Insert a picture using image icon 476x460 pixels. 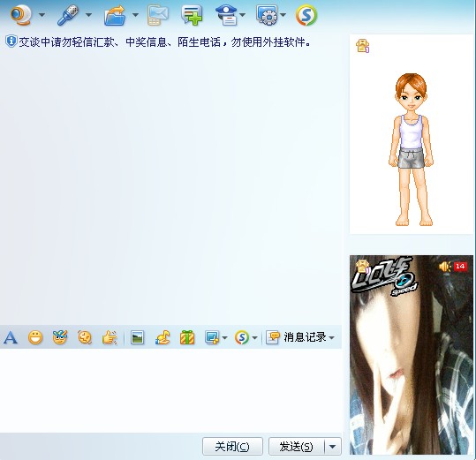click(137, 337)
